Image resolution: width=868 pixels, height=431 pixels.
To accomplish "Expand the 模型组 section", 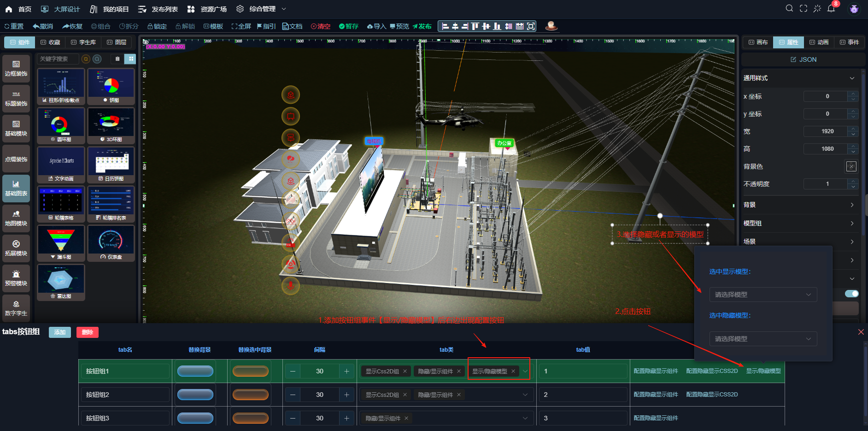I will pos(799,223).
